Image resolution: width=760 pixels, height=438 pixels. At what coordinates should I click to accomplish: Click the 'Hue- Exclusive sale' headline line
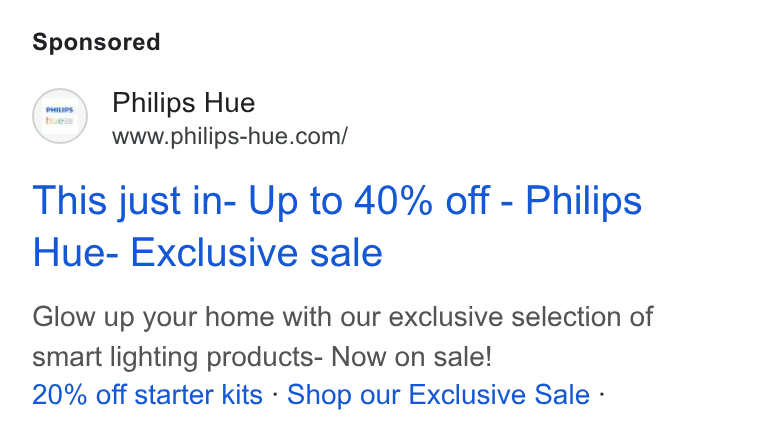pyautogui.click(x=207, y=252)
